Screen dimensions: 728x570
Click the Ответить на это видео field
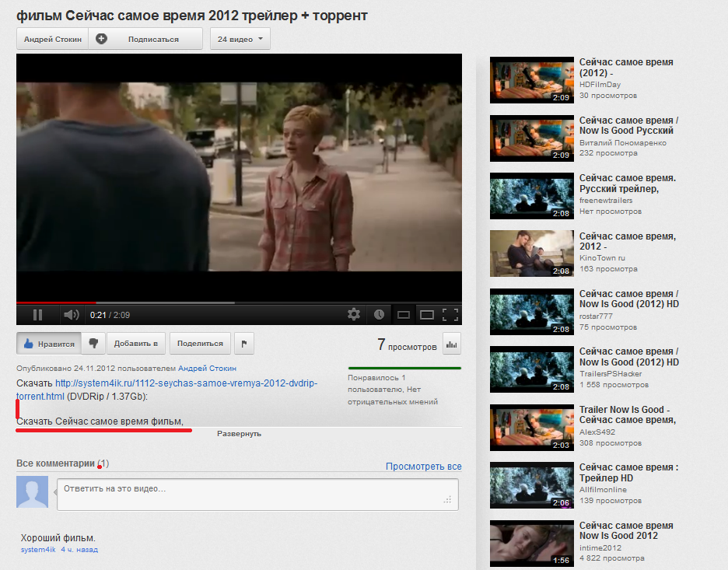[x=257, y=495]
